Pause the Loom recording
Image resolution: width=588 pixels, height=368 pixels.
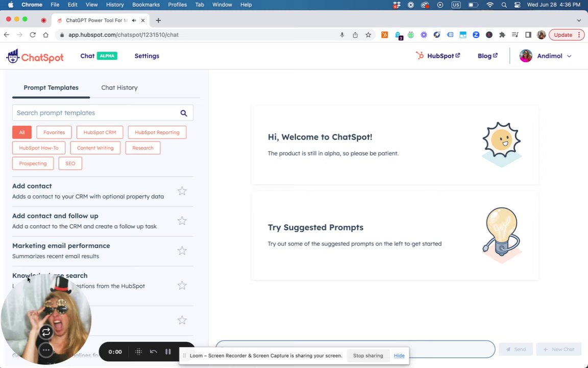pos(168,352)
